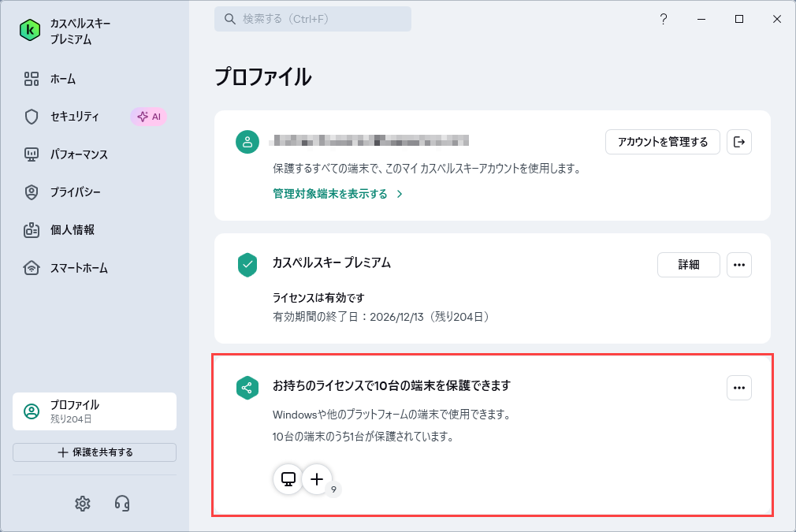This screenshot has width=796, height=532.
Task: Minimize the Kaspersky window
Action: click(x=701, y=19)
